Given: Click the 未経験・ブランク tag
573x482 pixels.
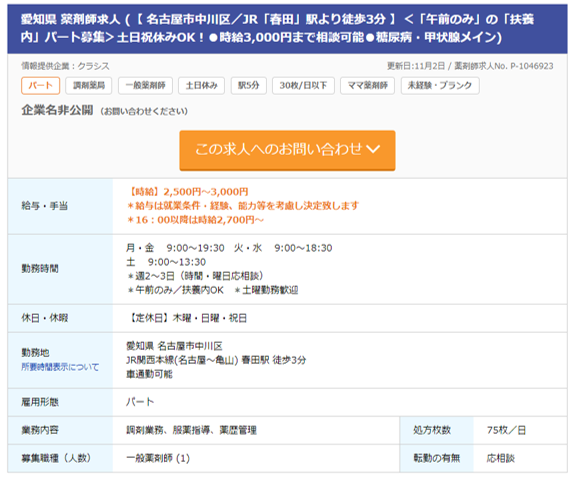Looking at the screenshot, I should pyautogui.click(x=440, y=86).
